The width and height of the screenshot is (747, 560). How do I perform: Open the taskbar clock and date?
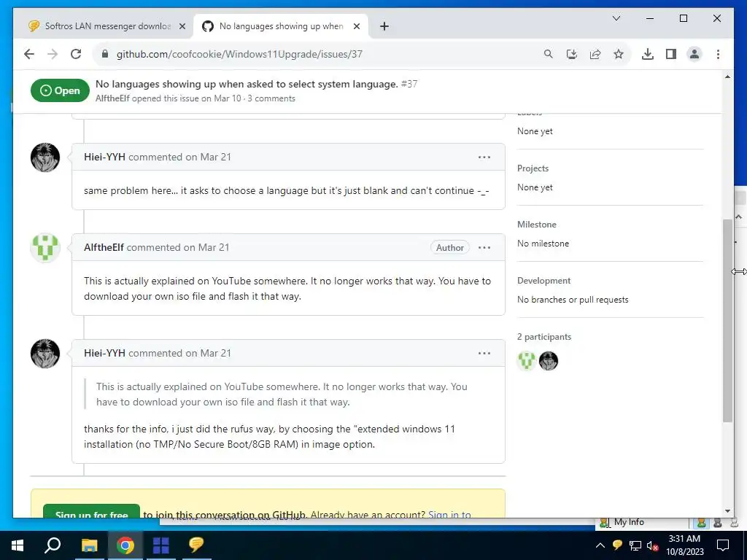(684, 545)
